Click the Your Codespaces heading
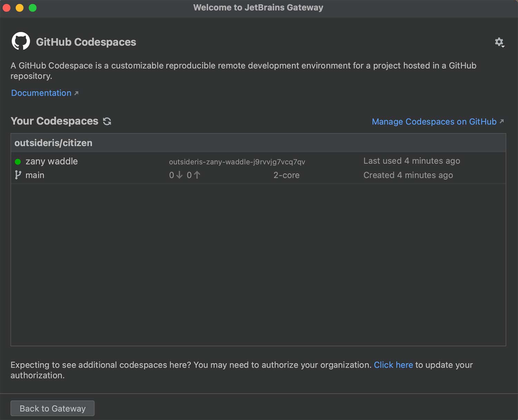Screen dimensions: 518x420 55,121
